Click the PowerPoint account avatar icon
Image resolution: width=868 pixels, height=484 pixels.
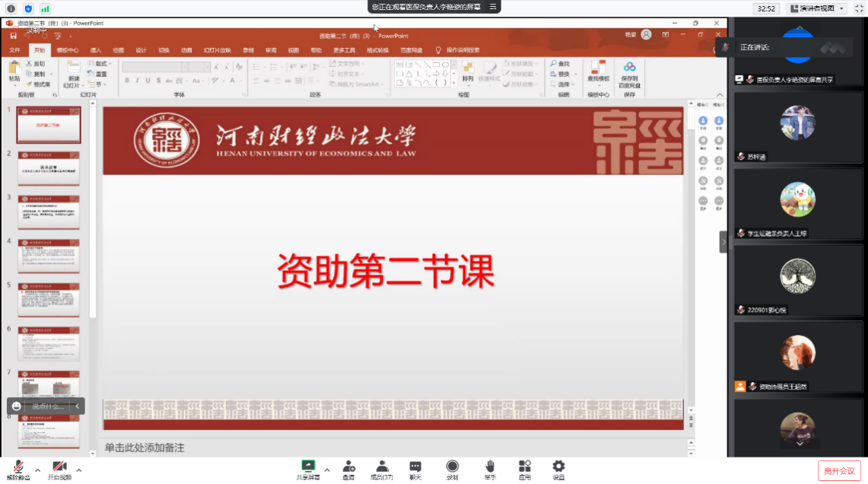point(646,35)
